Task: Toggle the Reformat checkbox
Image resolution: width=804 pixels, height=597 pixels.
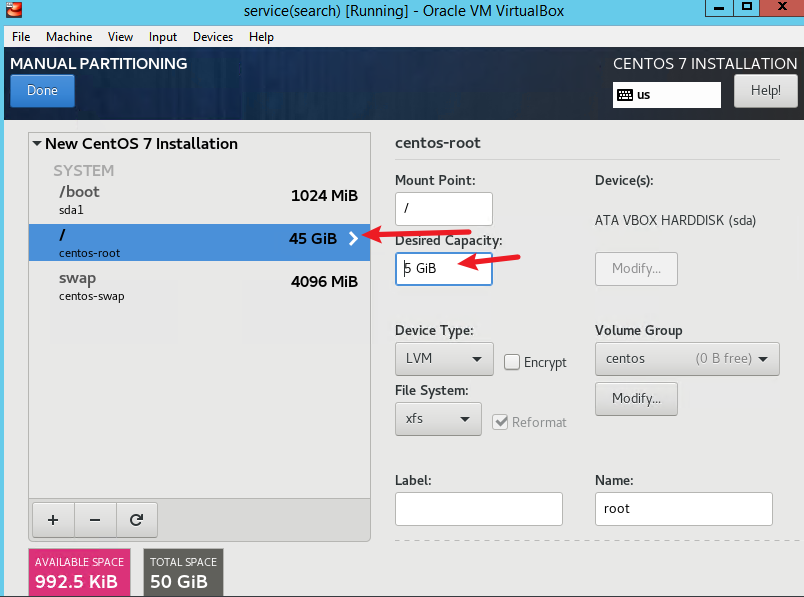Action: 500,422
